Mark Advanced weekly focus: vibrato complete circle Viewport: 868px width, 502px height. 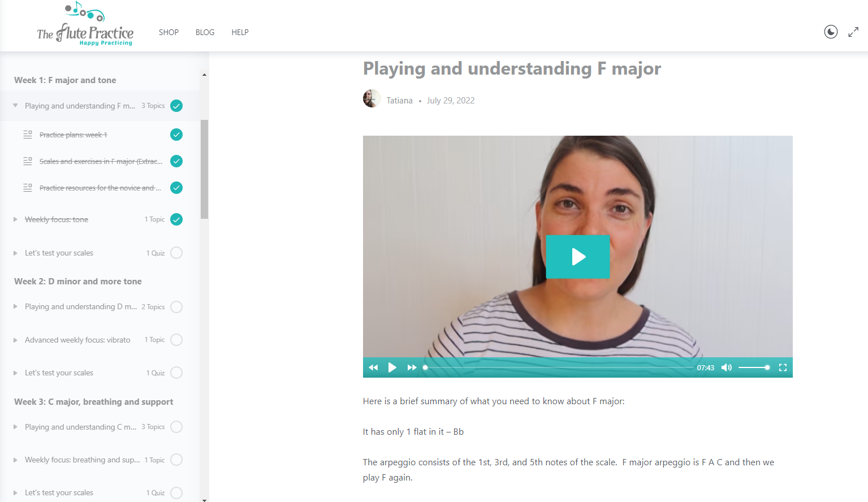coord(176,340)
